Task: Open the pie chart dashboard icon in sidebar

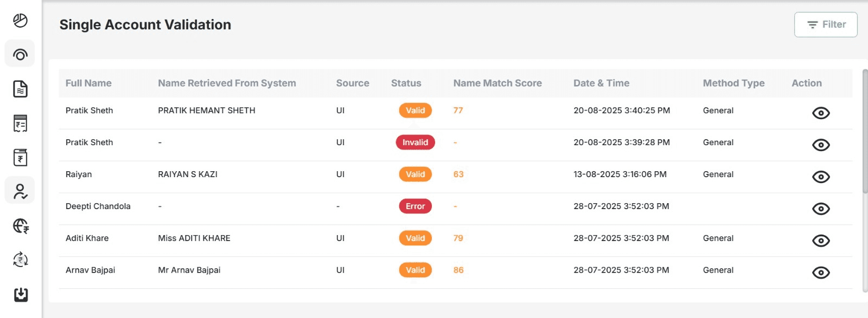Action: coord(20,21)
